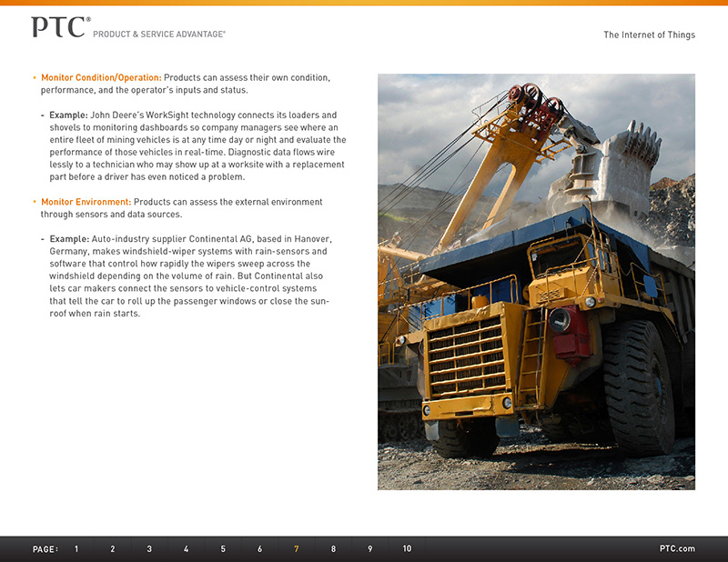Click the Product & Service Advantage tagline
The width and height of the screenshot is (728, 562).
point(159,34)
